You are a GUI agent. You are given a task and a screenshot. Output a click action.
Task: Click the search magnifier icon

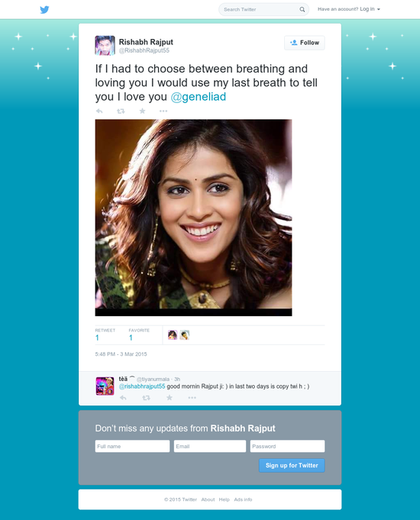(302, 10)
